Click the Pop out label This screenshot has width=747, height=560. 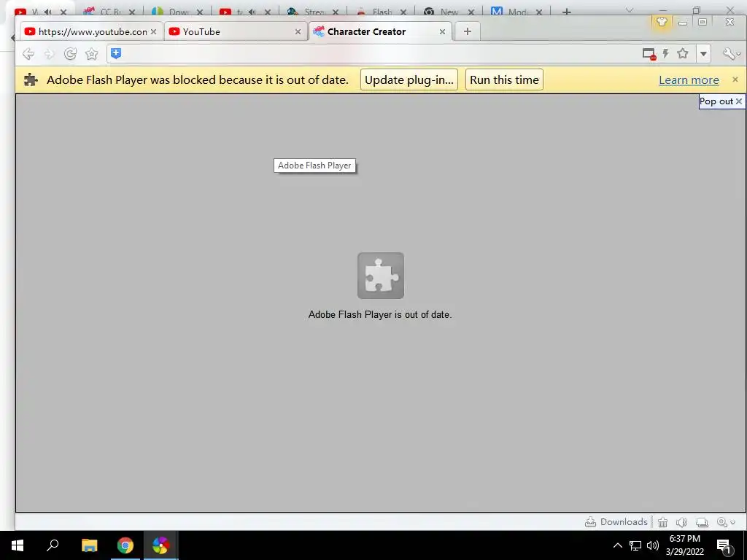(x=716, y=101)
